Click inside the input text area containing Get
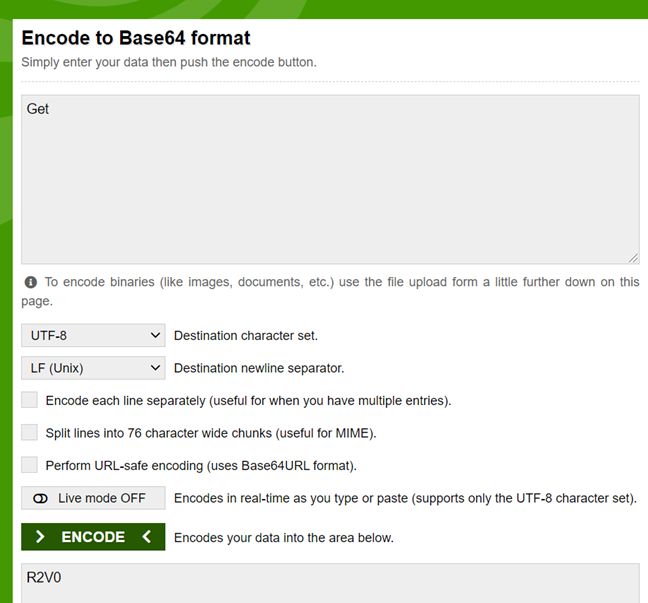 click(331, 179)
